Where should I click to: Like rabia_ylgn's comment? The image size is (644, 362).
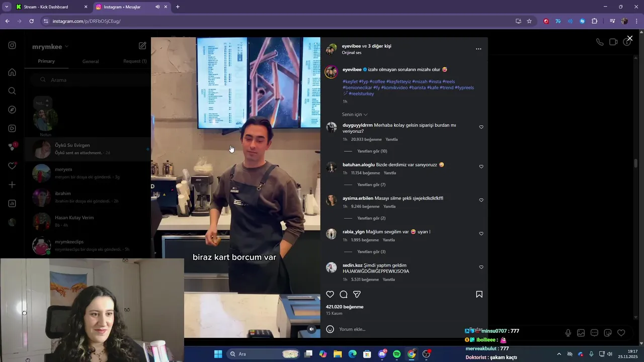tap(481, 234)
